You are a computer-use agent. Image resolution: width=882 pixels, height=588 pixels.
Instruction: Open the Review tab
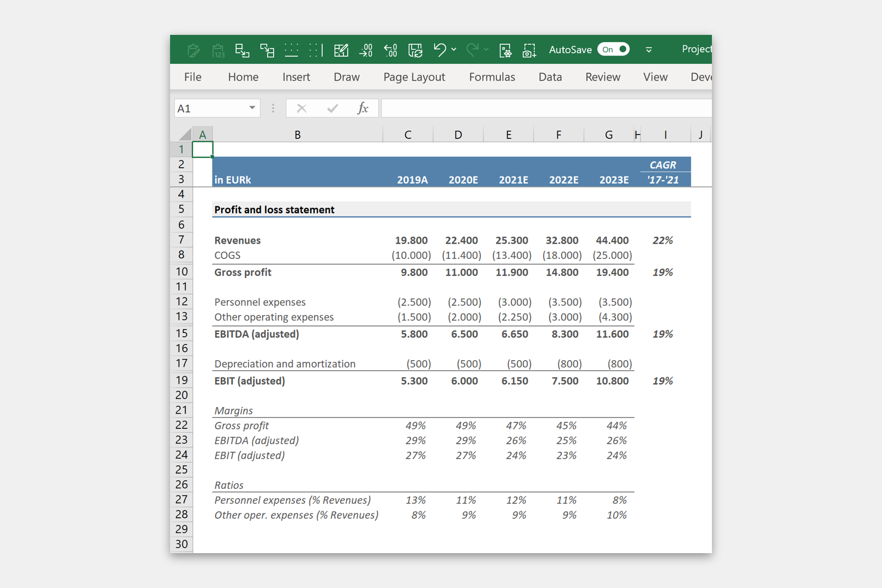(602, 77)
